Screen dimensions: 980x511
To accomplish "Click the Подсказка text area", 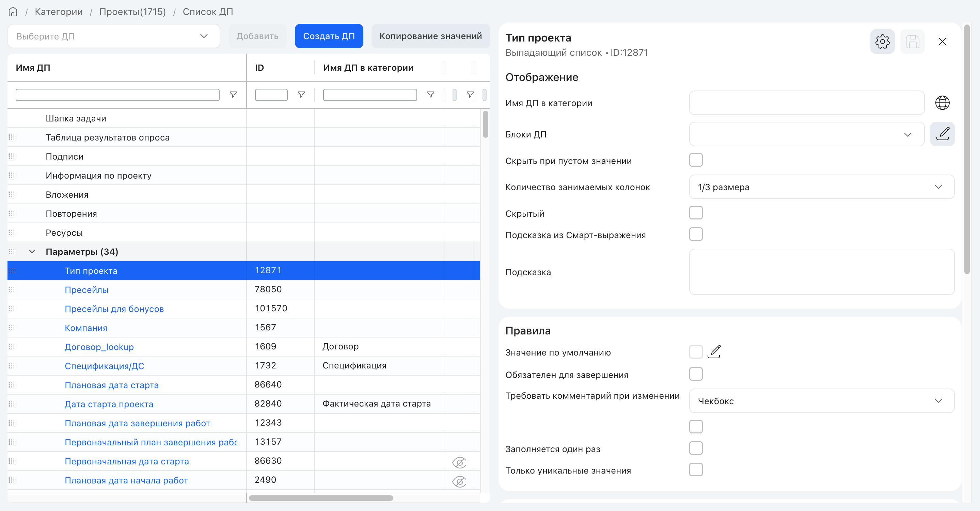I will pos(822,272).
